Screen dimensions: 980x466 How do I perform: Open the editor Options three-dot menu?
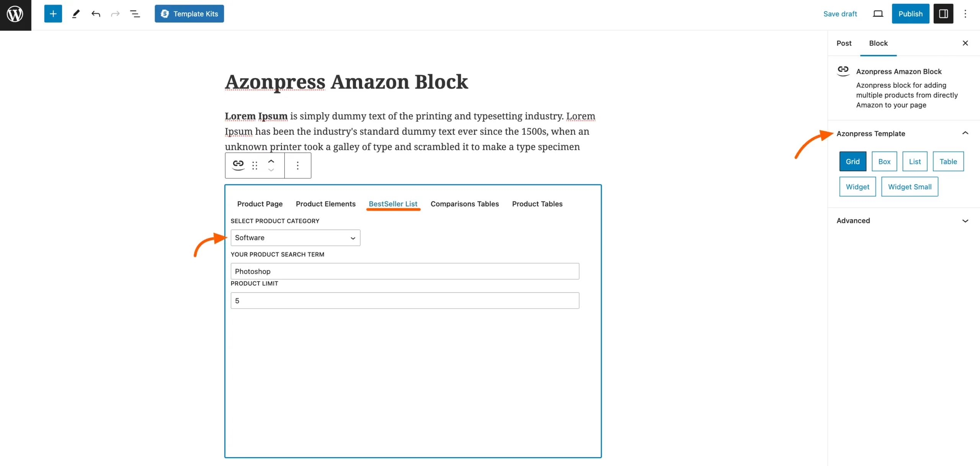click(966, 13)
